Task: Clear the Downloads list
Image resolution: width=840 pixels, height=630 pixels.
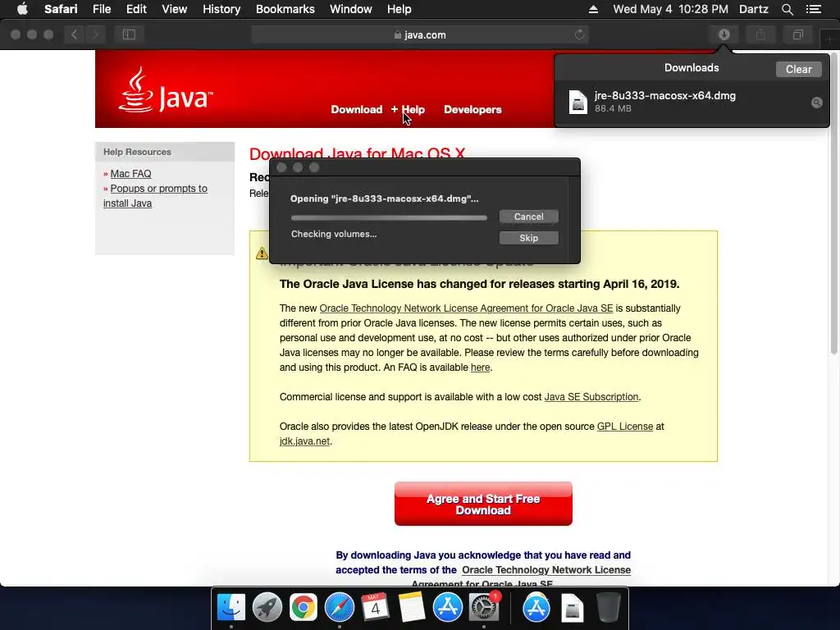Action: coord(798,69)
